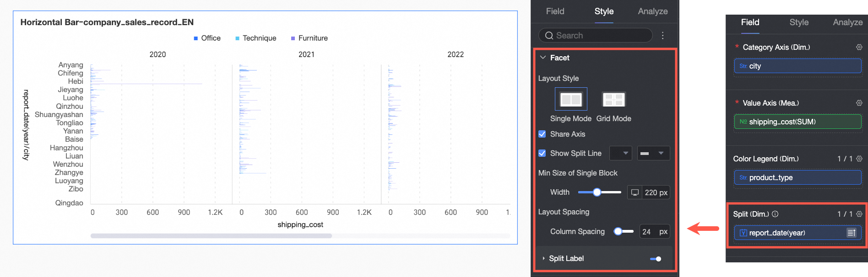Viewport: 868px width, 277px height.
Task: Open Analyze tab in middle panel
Action: [x=653, y=11]
